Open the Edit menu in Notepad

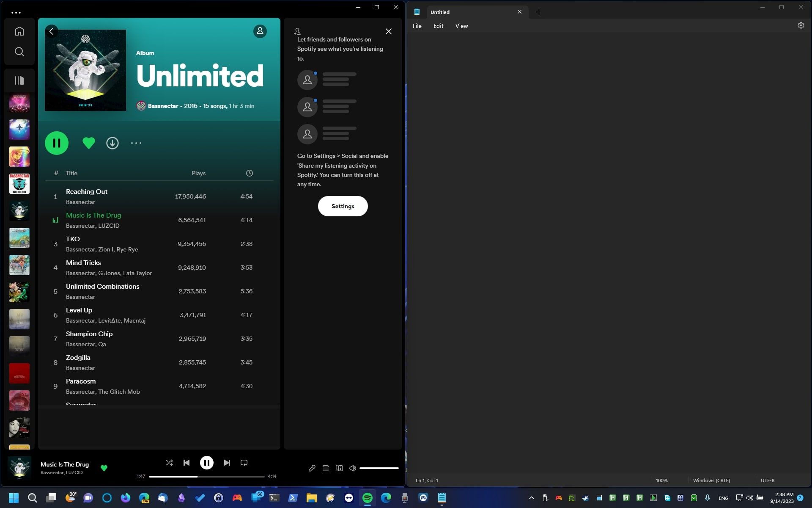tap(438, 26)
